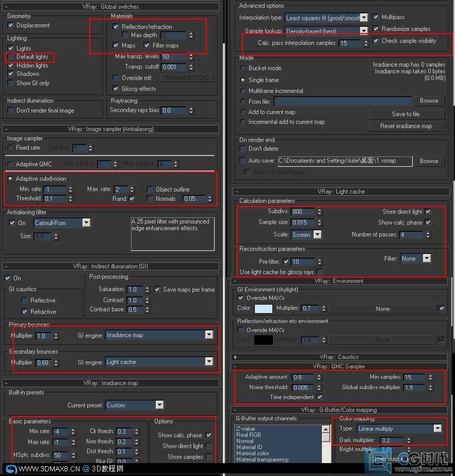Click Dark multiplier spinner arrows

coord(409,440)
